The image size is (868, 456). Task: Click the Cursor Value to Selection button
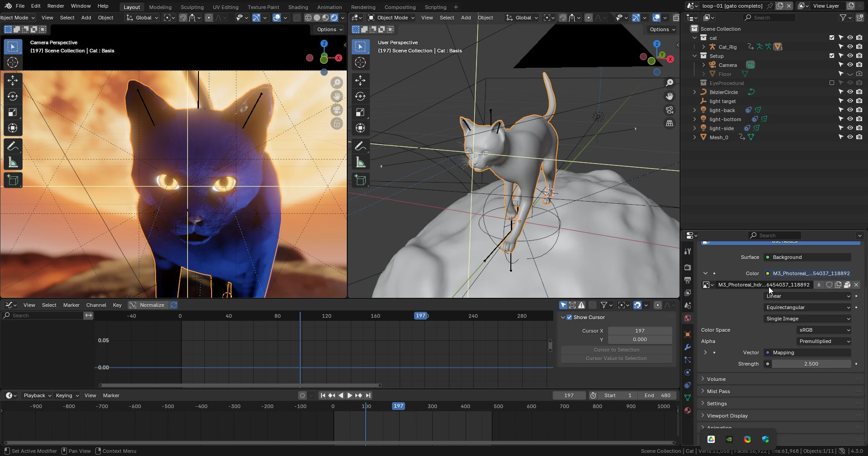click(616, 358)
